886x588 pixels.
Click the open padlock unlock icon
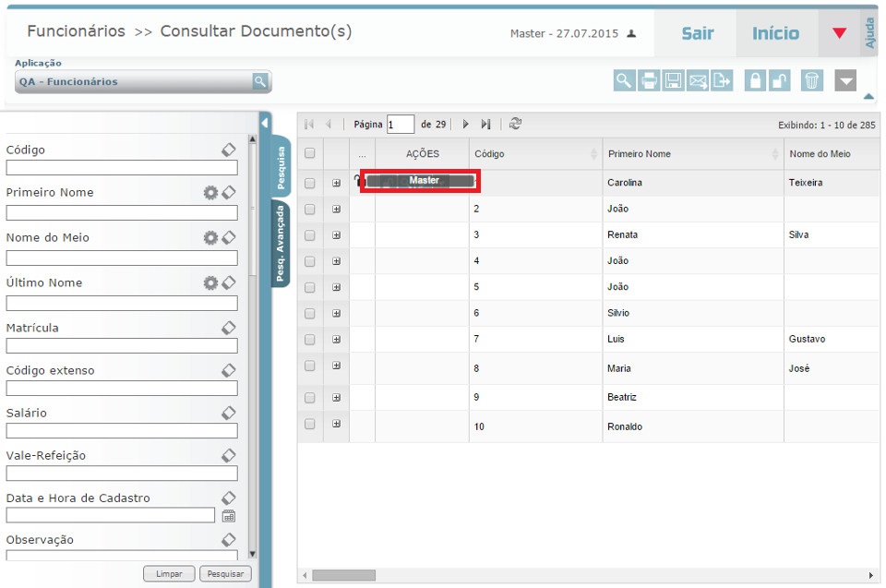tap(780, 80)
